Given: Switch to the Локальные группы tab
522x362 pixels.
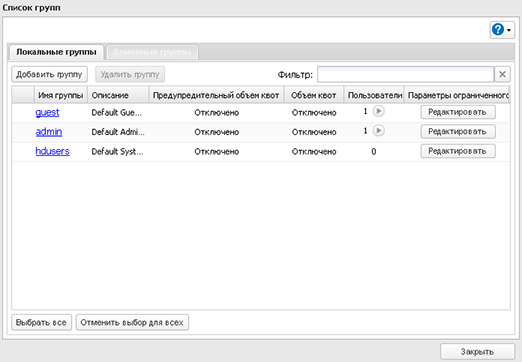Looking at the screenshot, I should coord(56,52).
